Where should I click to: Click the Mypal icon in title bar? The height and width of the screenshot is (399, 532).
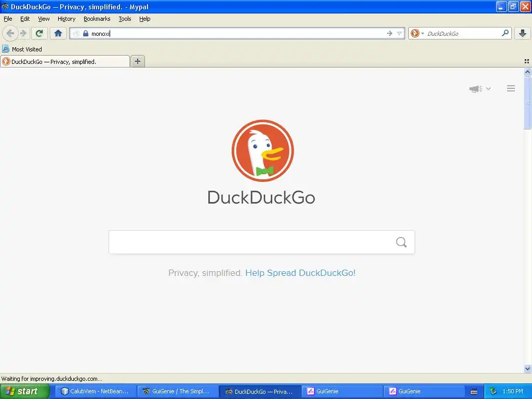click(x=5, y=6)
